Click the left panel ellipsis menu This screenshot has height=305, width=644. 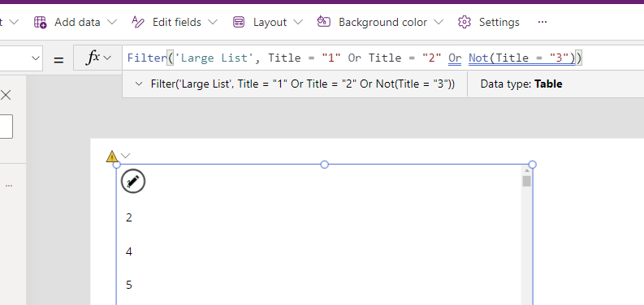(x=9, y=186)
